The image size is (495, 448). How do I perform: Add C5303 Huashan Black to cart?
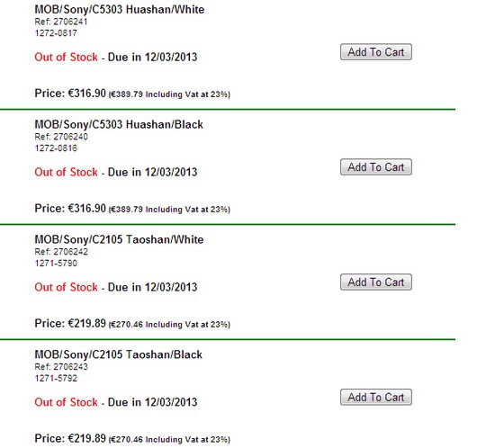click(376, 167)
